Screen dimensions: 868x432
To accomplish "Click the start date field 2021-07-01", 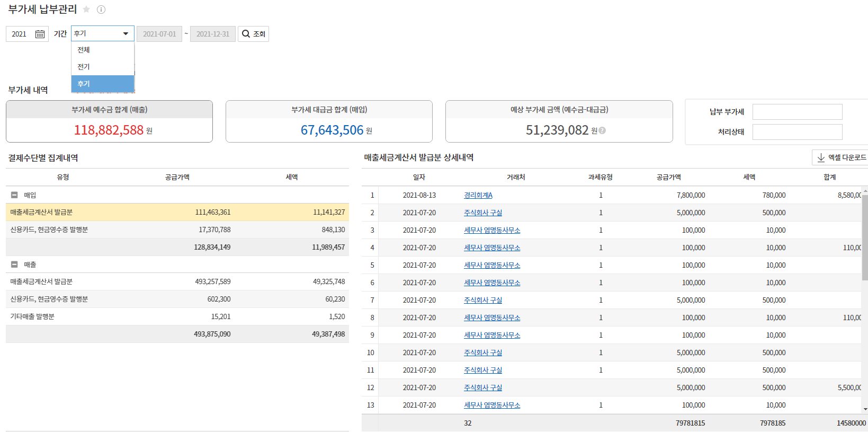I will (159, 34).
